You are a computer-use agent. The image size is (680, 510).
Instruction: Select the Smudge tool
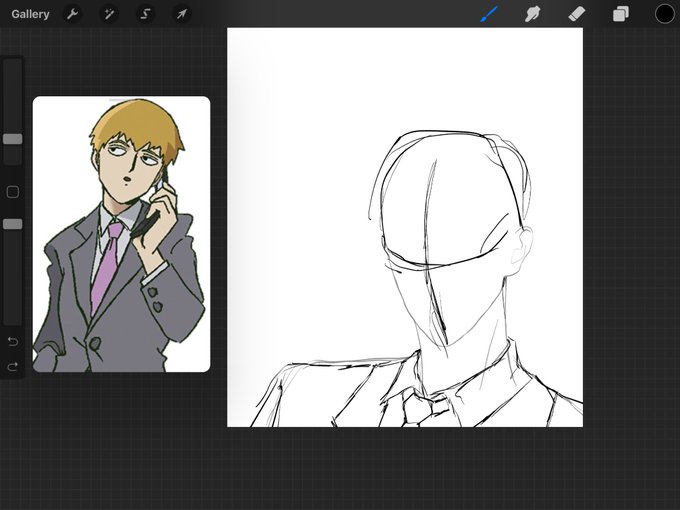pos(533,14)
